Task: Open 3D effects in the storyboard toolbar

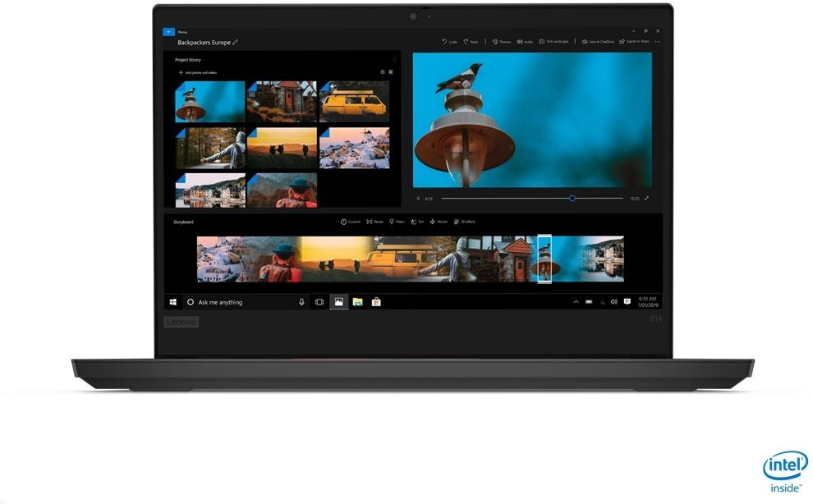Action: 464,222
